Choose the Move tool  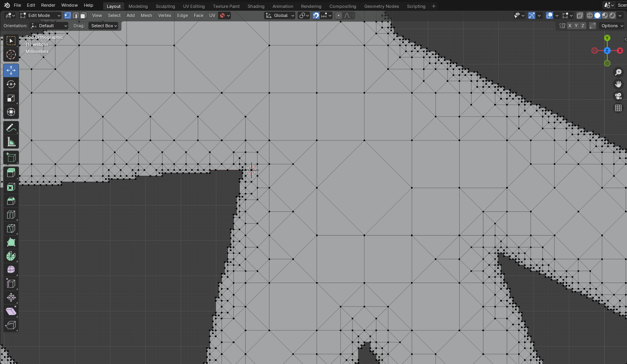11,70
